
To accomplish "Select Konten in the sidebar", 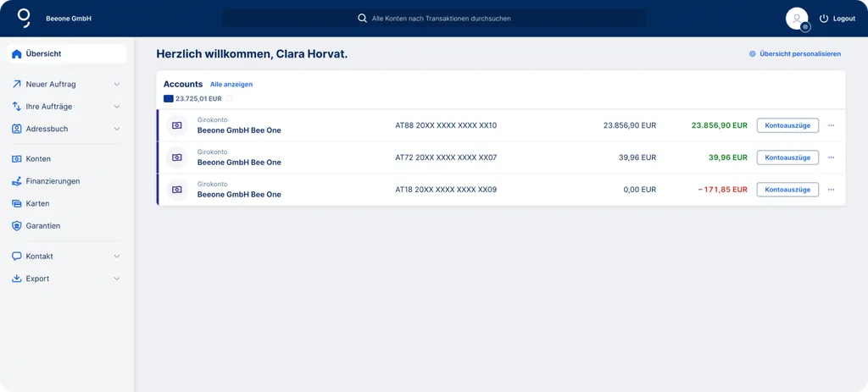I will [38, 159].
